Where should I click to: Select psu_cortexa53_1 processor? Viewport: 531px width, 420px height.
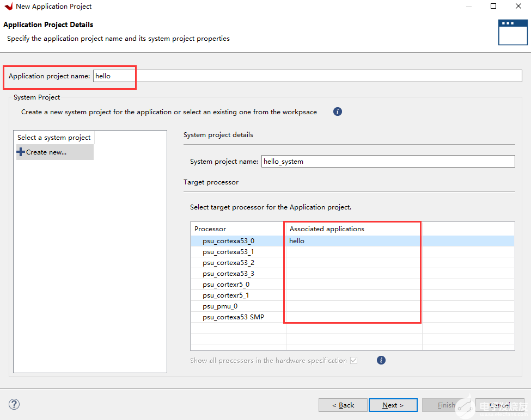pyautogui.click(x=228, y=252)
